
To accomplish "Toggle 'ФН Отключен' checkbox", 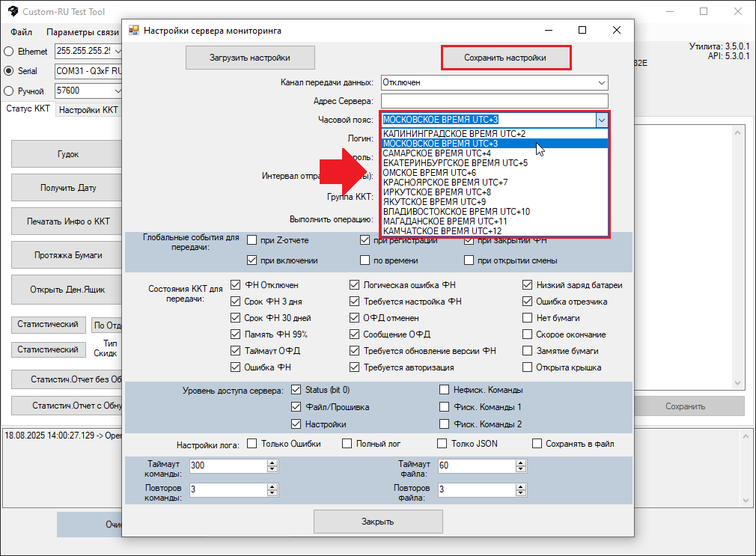I will (x=236, y=285).
